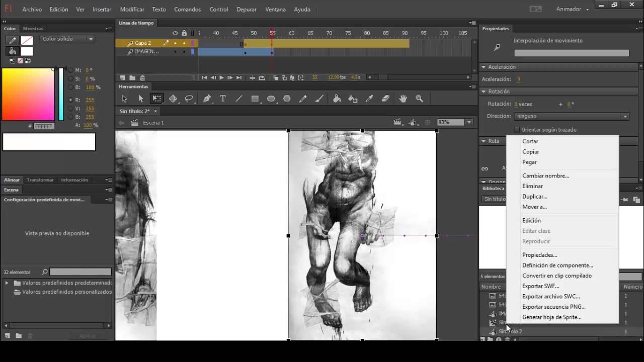644x362 pixels.
Task: Toggle visibility dot for Capa 2 layer
Action: point(175,43)
